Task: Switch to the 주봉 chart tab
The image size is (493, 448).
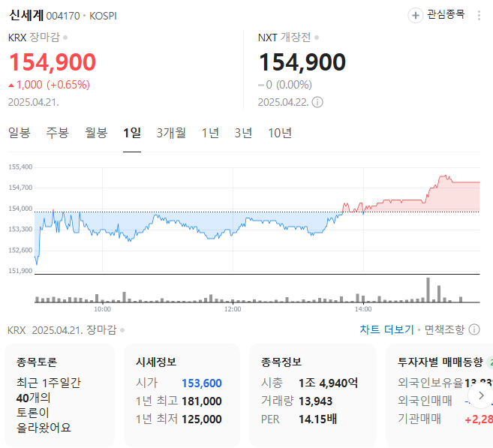Action: tap(58, 133)
